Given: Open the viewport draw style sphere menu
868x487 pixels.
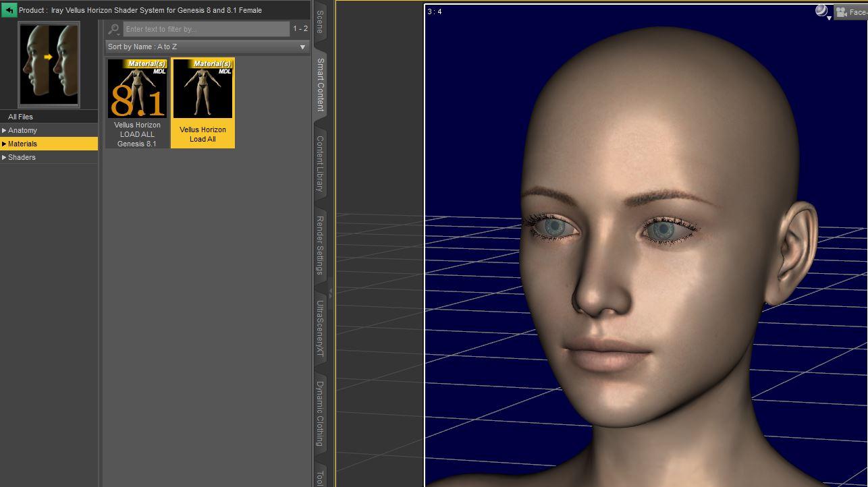Looking at the screenshot, I should [823, 11].
